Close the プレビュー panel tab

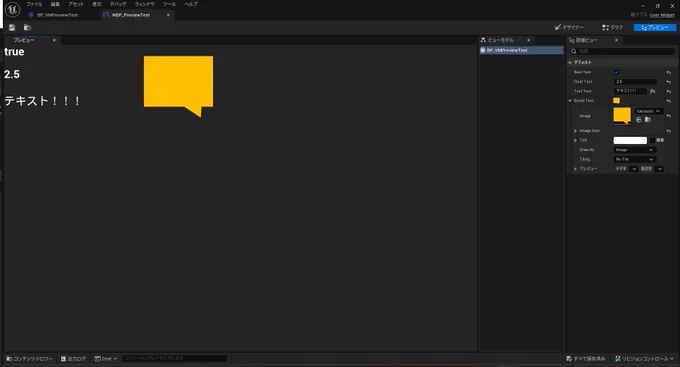[54, 40]
